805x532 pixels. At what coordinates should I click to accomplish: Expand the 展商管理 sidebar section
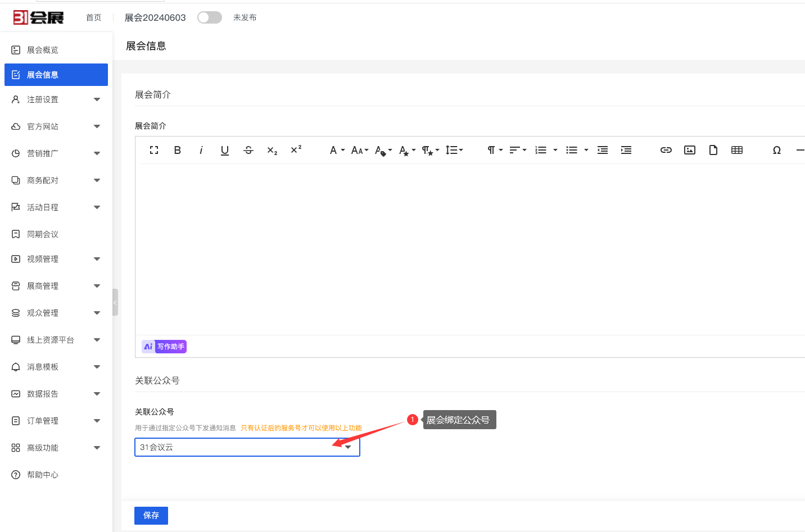pos(56,286)
